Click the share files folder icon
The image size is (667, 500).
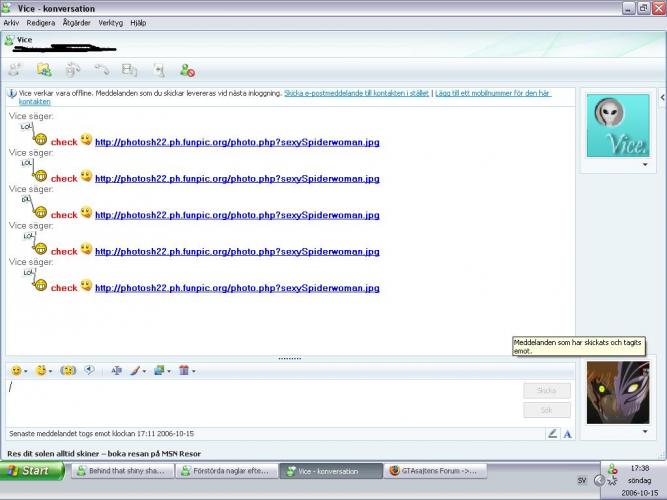click(x=43, y=70)
